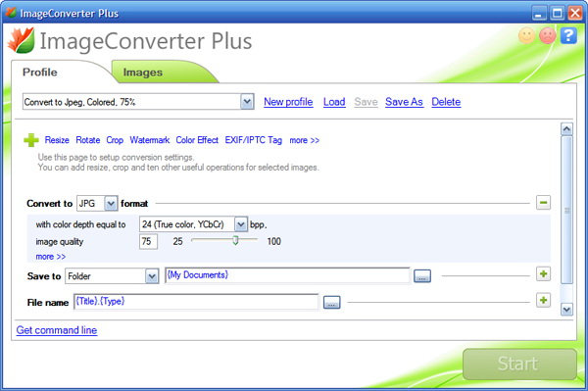Click the vertical scrollbar thumb
Viewport: 588px width, 391px height.
(566, 210)
